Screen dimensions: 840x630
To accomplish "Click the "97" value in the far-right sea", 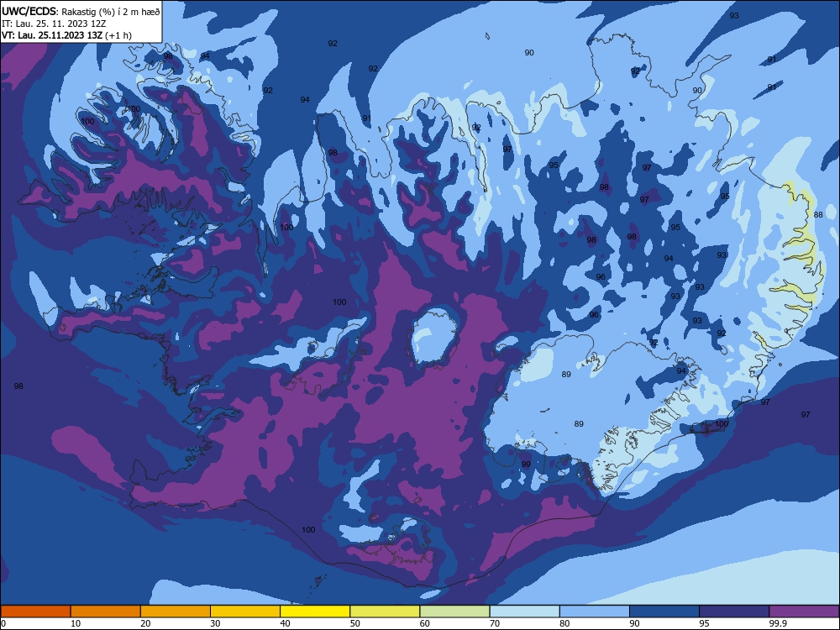I will click(x=806, y=414).
